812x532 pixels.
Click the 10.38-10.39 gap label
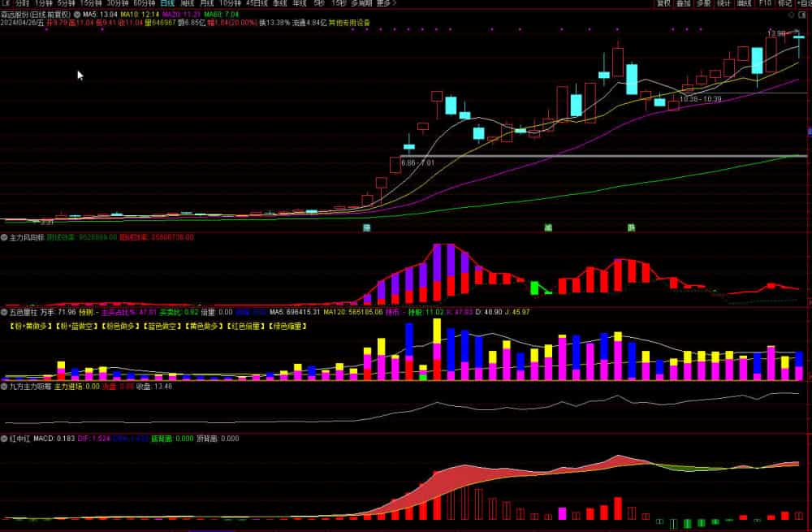700,99
